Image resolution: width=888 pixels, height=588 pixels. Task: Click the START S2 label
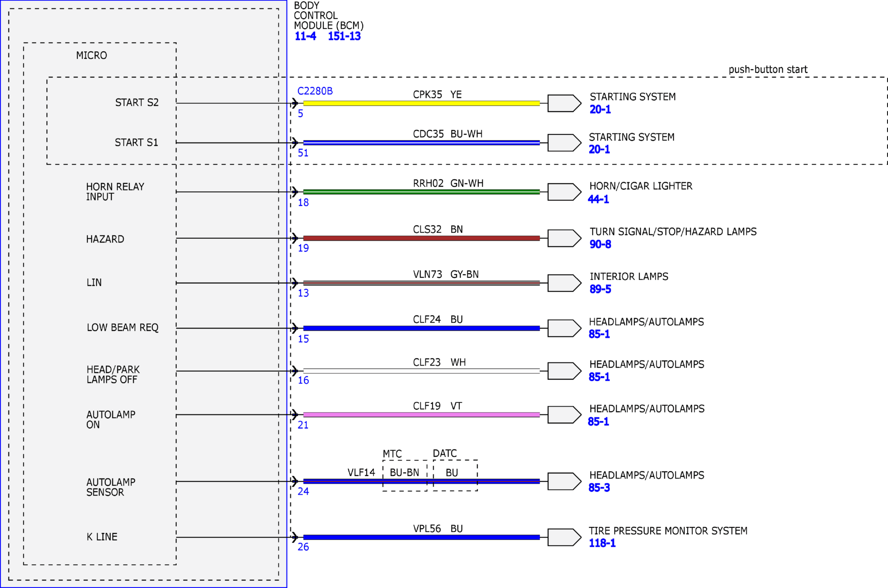point(137,103)
